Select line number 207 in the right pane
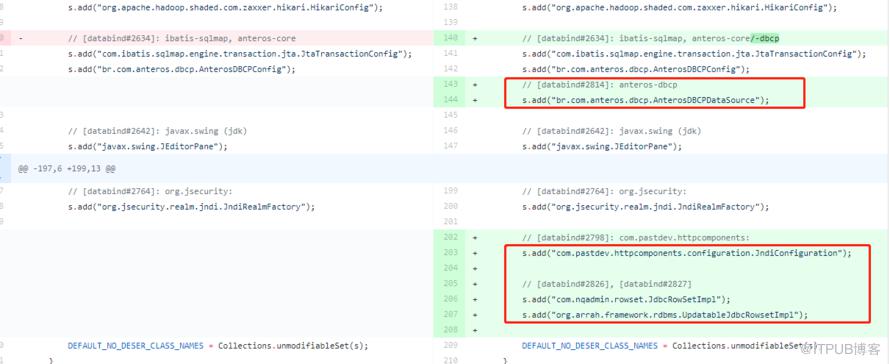 452,315
